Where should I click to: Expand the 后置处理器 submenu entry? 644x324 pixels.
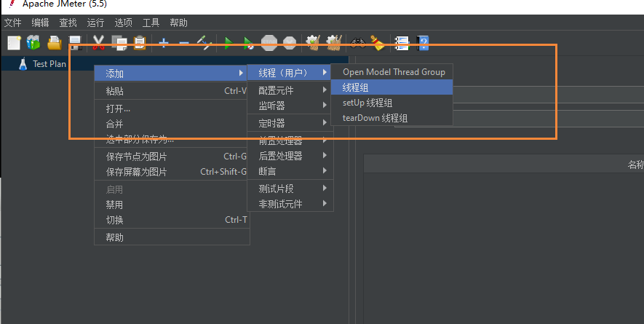coord(290,155)
